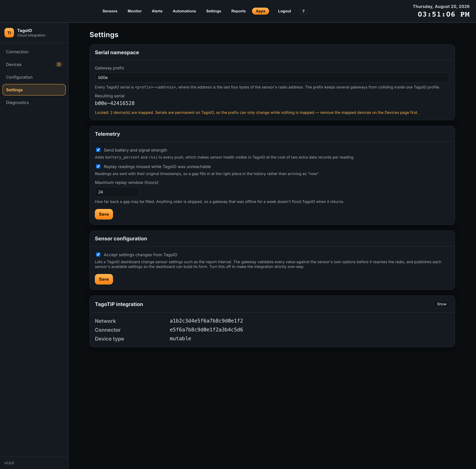Image resolution: width=476 pixels, height=469 pixels.
Task: Click the Device type value mutable
Action: [180, 339]
